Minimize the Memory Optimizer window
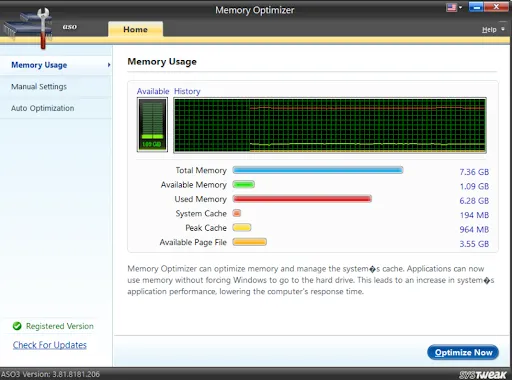Viewport: 512px width, 380px height. pyautogui.click(x=476, y=7)
